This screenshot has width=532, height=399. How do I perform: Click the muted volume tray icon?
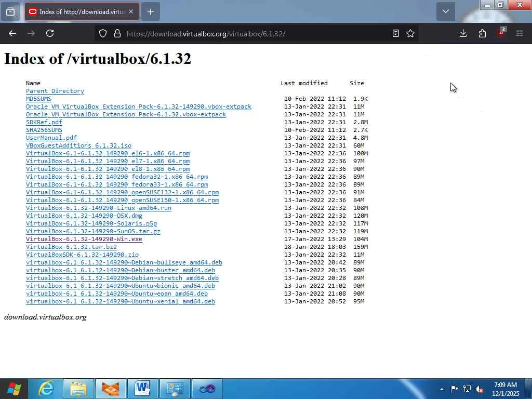point(480,389)
